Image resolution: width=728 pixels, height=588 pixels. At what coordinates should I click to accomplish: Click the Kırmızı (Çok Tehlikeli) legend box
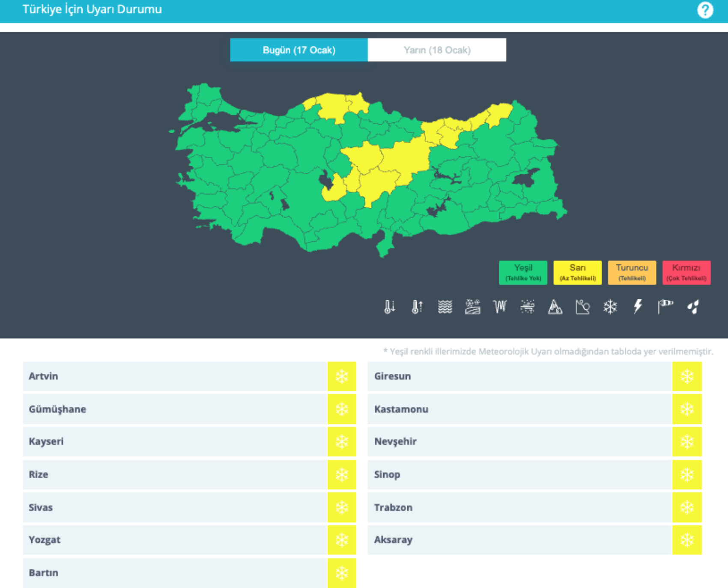point(686,273)
